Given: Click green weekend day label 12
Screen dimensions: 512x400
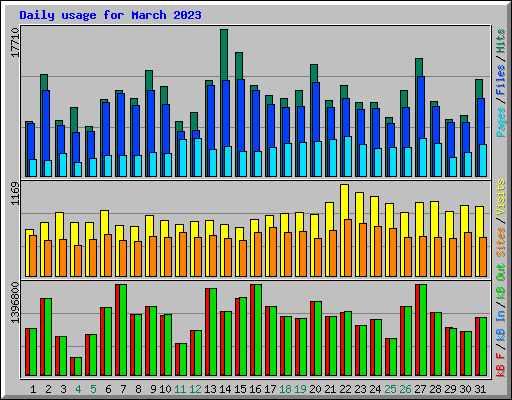Looking at the screenshot, I should (x=195, y=389).
